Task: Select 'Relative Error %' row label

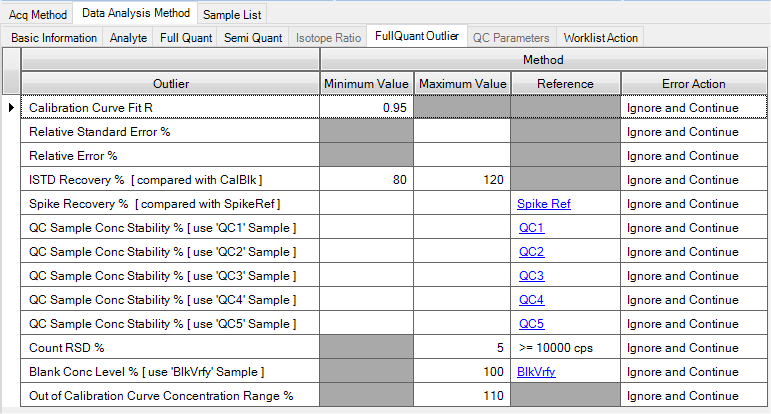Action: coord(170,156)
